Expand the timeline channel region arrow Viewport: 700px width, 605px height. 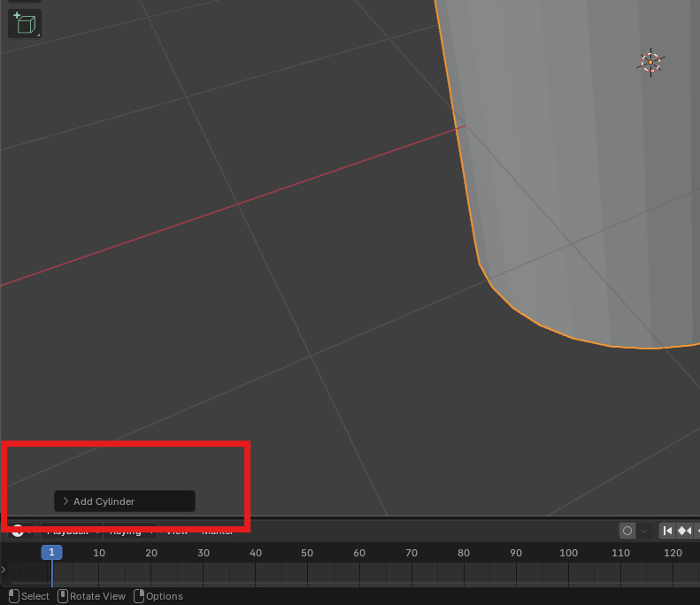pos(4,570)
